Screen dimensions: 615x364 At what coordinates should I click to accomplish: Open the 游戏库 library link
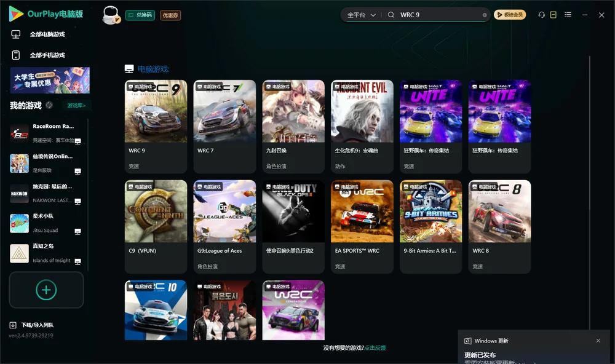pos(76,106)
